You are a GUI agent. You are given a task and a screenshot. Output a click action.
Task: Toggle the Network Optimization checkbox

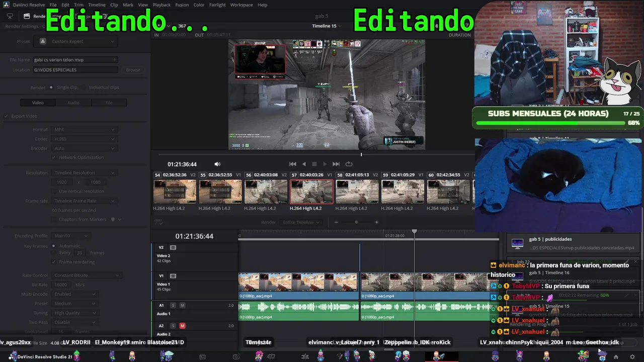pyautogui.click(x=54, y=157)
